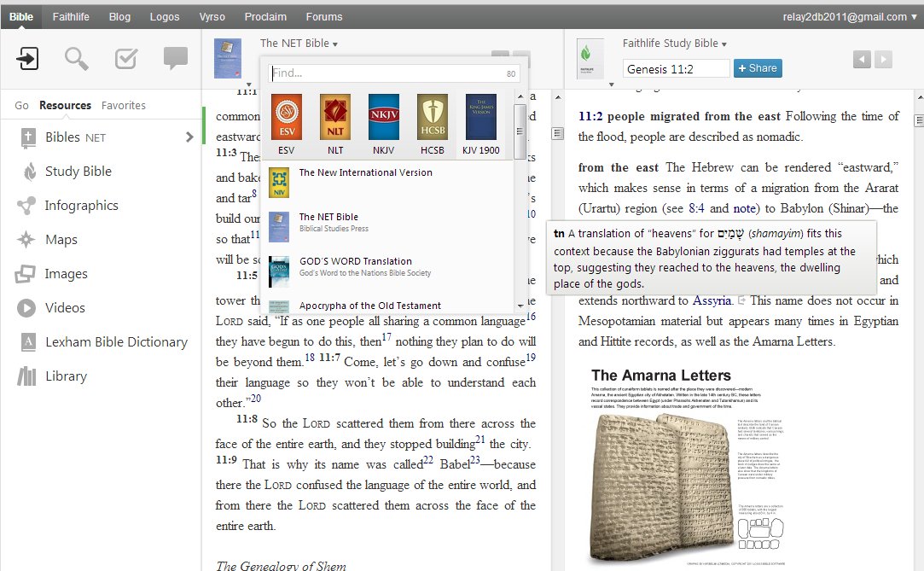Switch to the Favorites tab
The width and height of the screenshot is (924, 571).
[124, 106]
